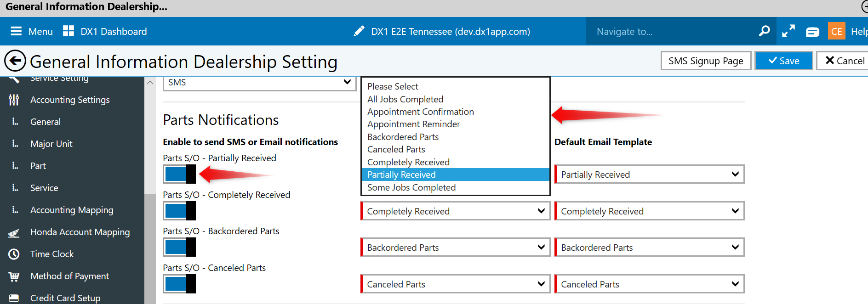Select Please Select in the open list
Viewport: 868px width, 304px height.
point(456,86)
